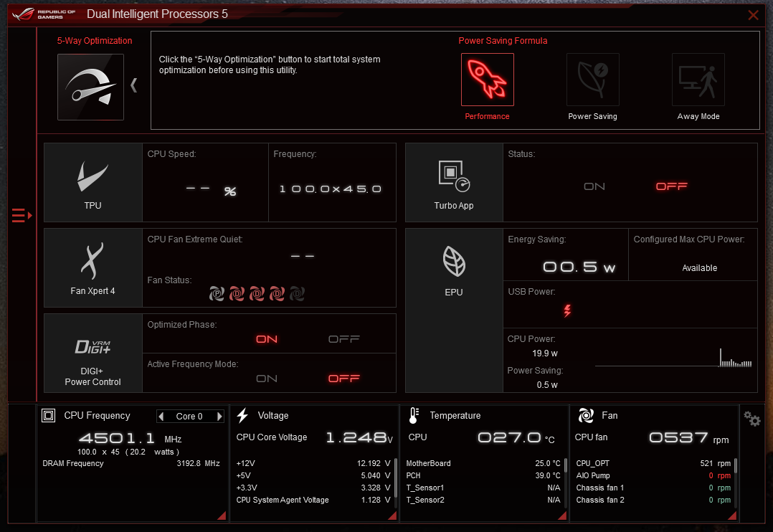Image resolution: width=773 pixels, height=532 pixels.
Task: Click the 100.0x45.0 frequency value
Action: (331, 189)
